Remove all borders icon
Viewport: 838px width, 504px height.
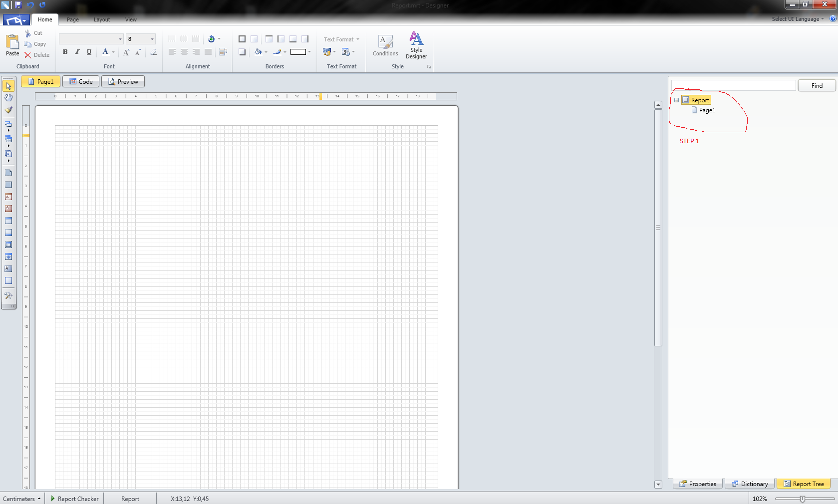[254, 39]
